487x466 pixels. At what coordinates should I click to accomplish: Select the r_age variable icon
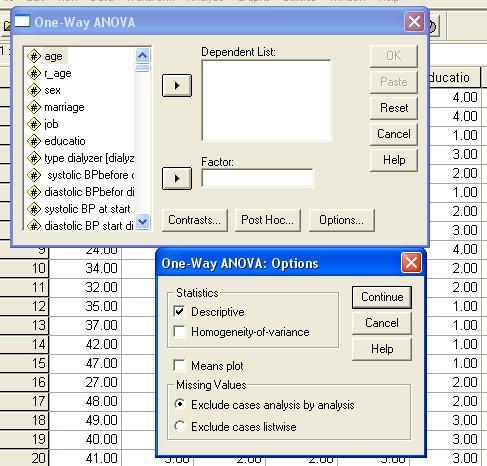click(34, 73)
